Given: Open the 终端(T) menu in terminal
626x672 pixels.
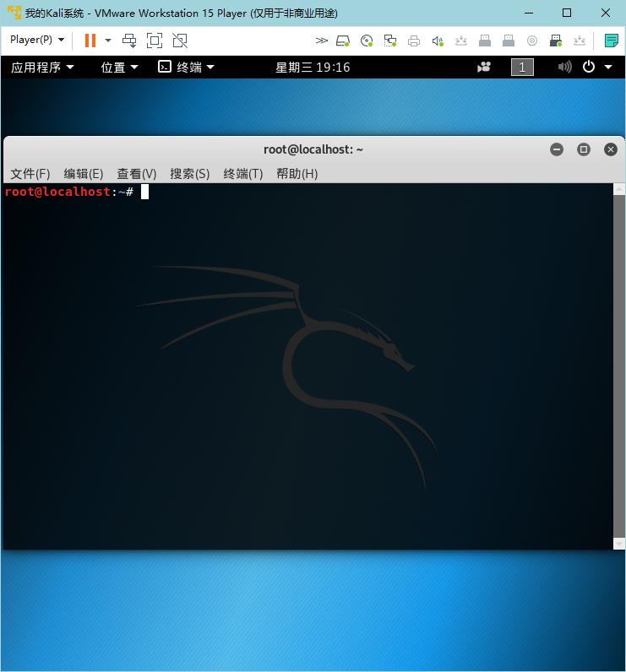Looking at the screenshot, I should click(242, 174).
